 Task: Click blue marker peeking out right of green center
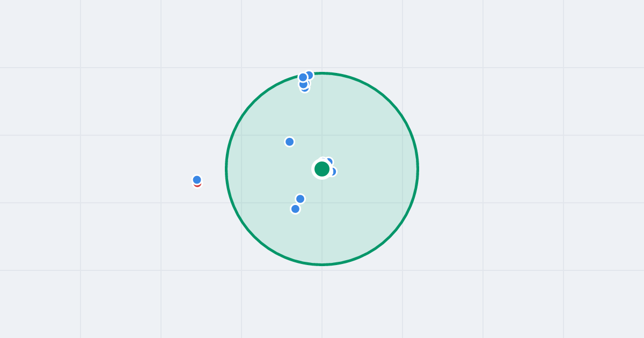(x=334, y=172)
